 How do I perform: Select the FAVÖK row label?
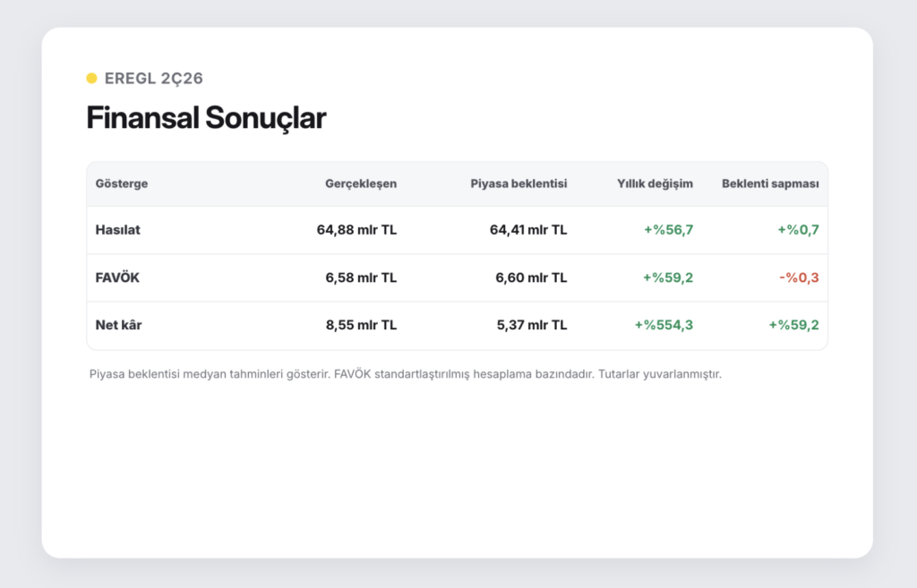117,277
